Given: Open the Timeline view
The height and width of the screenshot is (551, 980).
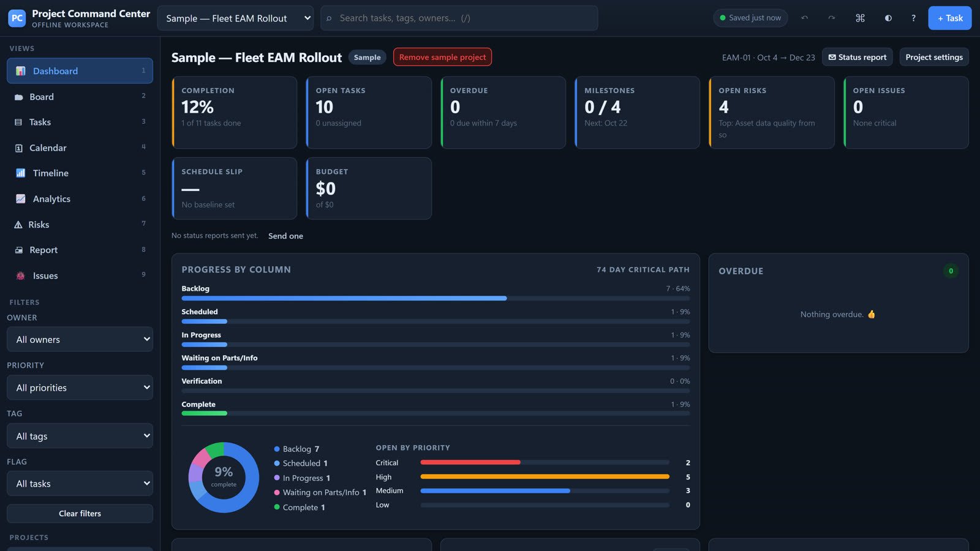Looking at the screenshot, I should (80, 173).
